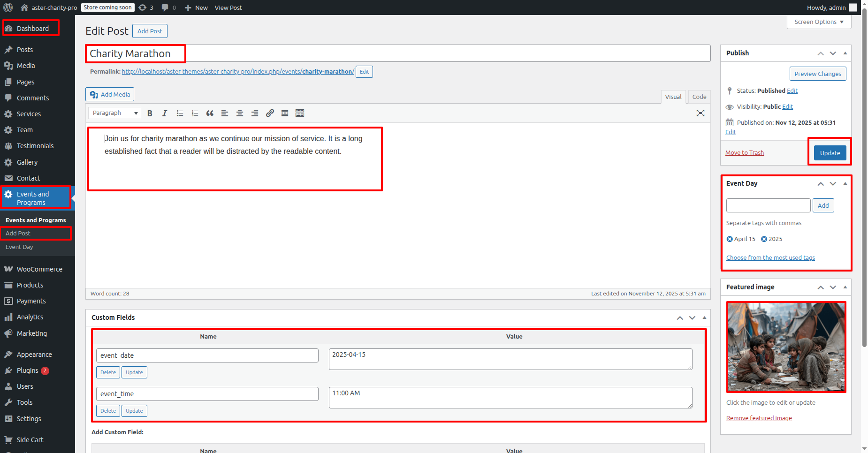
Task: Center align the paragraph text
Action: pyautogui.click(x=240, y=113)
